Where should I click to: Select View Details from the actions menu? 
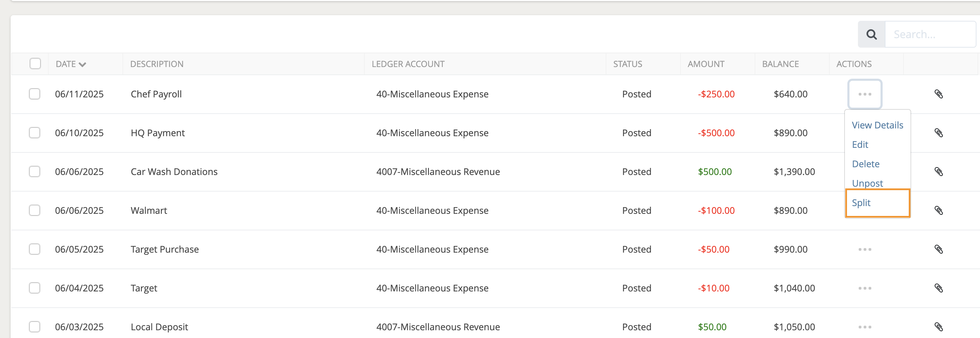pyautogui.click(x=878, y=125)
